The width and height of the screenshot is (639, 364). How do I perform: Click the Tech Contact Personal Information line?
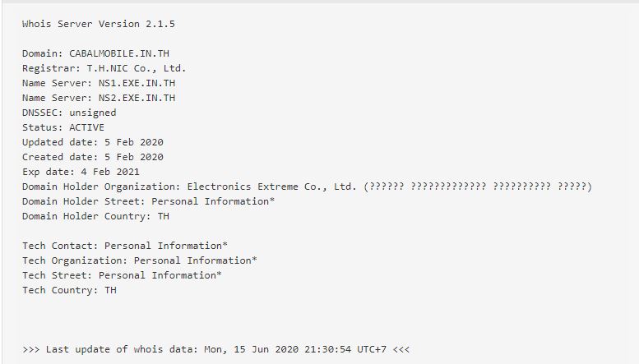click(125, 246)
